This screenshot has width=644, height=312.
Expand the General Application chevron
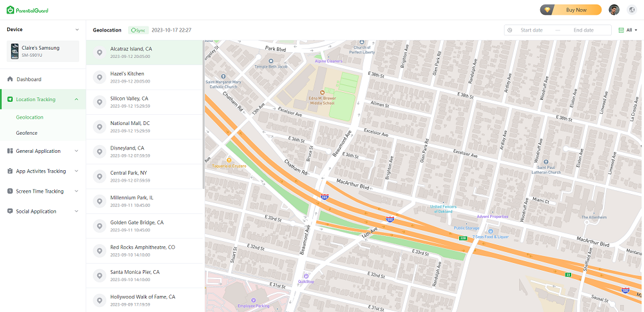(77, 151)
